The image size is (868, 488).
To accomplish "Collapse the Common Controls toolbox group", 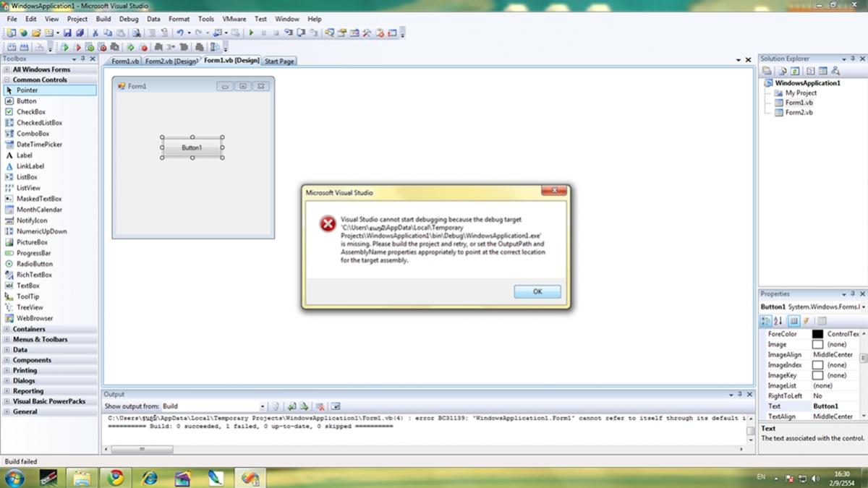I will pyautogui.click(x=7, y=80).
